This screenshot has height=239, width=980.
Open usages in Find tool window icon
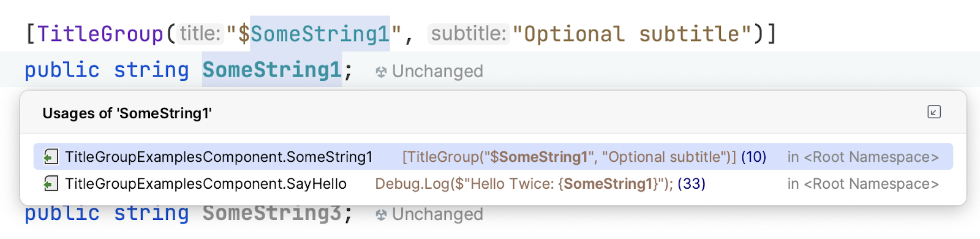tap(934, 112)
